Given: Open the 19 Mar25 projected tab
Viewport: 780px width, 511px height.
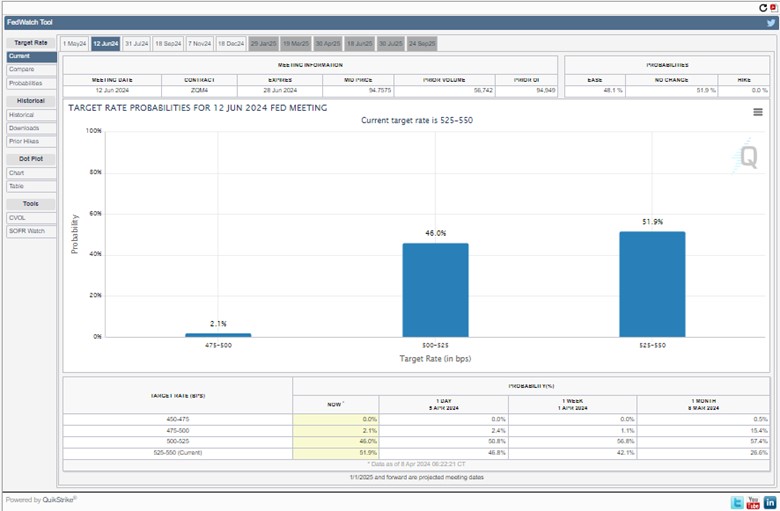Looking at the screenshot, I should pyautogui.click(x=295, y=44).
